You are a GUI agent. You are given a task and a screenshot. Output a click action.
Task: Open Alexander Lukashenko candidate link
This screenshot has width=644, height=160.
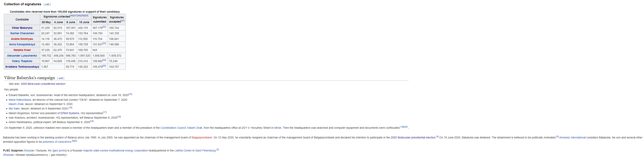click(22, 56)
